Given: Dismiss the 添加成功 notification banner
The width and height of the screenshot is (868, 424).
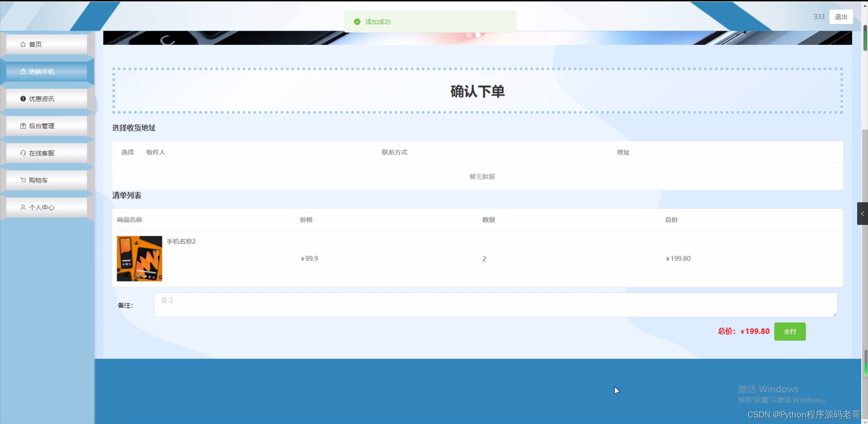Looking at the screenshot, I should point(429,21).
